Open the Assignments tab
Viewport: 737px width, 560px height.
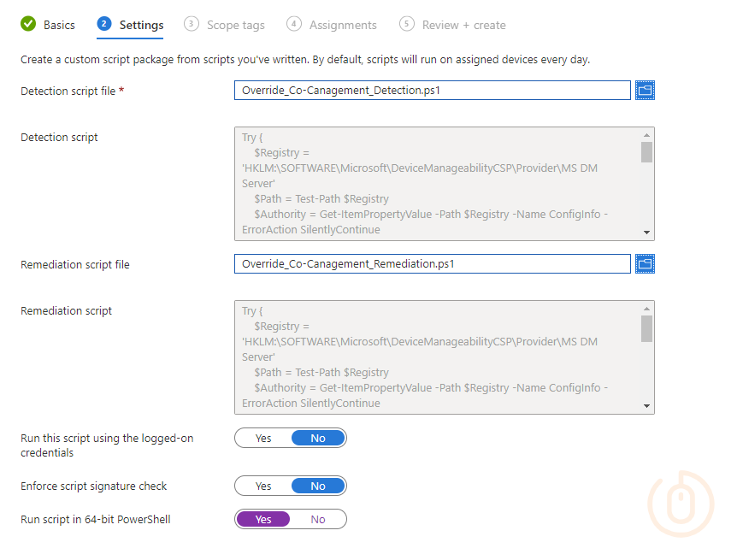click(343, 25)
